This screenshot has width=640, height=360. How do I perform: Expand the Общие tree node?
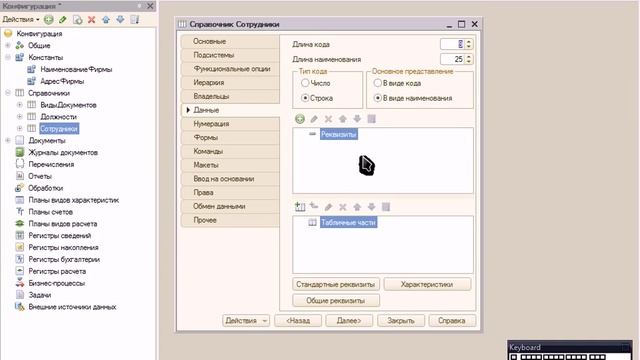tap(8, 45)
